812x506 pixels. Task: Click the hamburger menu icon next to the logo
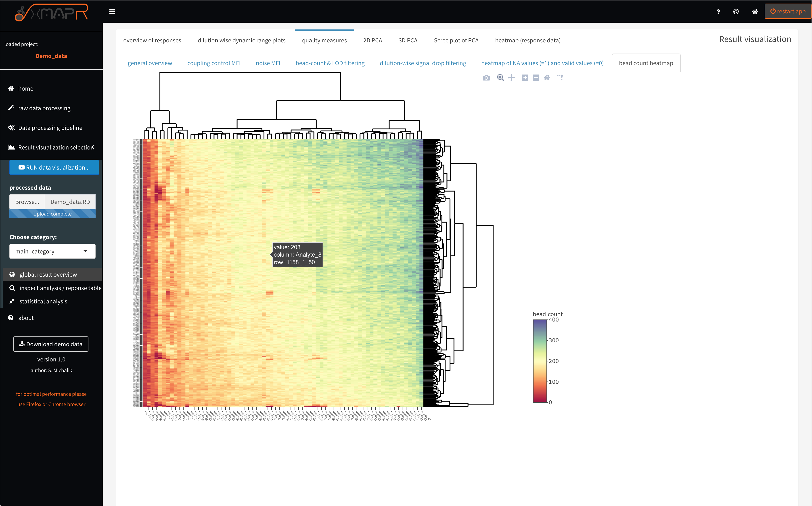113,11
